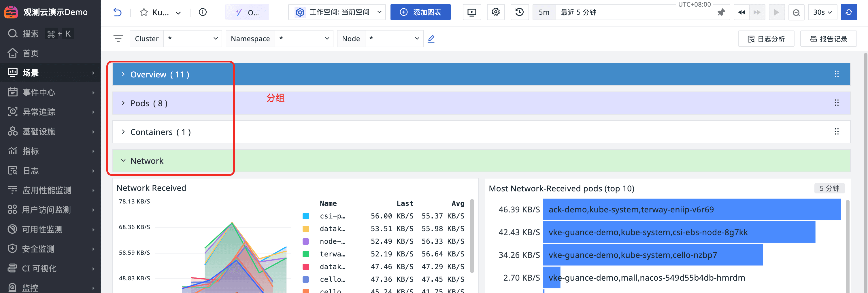
Task: Open the dashboard settings gear
Action: (x=495, y=12)
